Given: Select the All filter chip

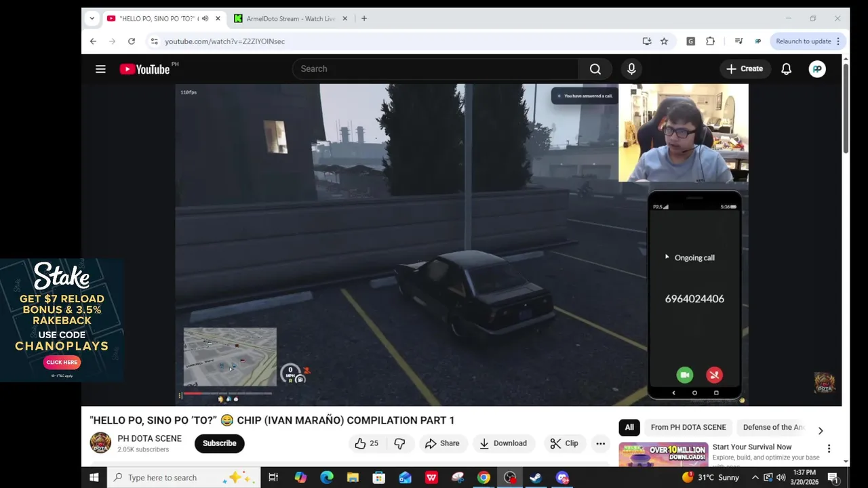Looking at the screenshot, I should 629,427.
